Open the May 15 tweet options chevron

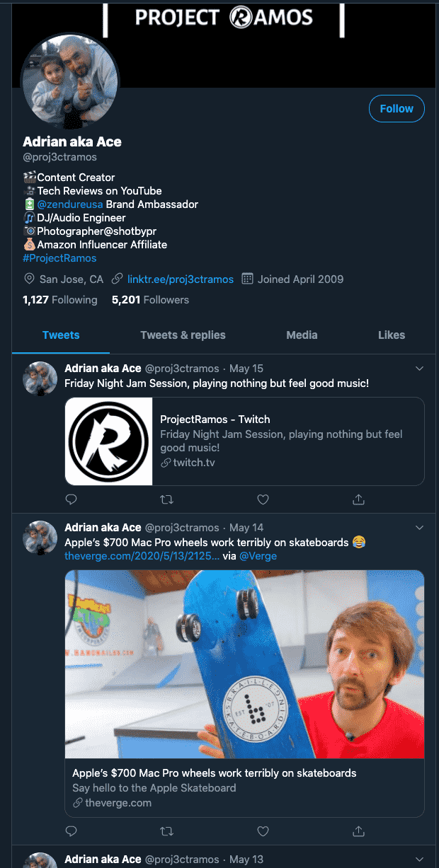(x=419, y=369)
